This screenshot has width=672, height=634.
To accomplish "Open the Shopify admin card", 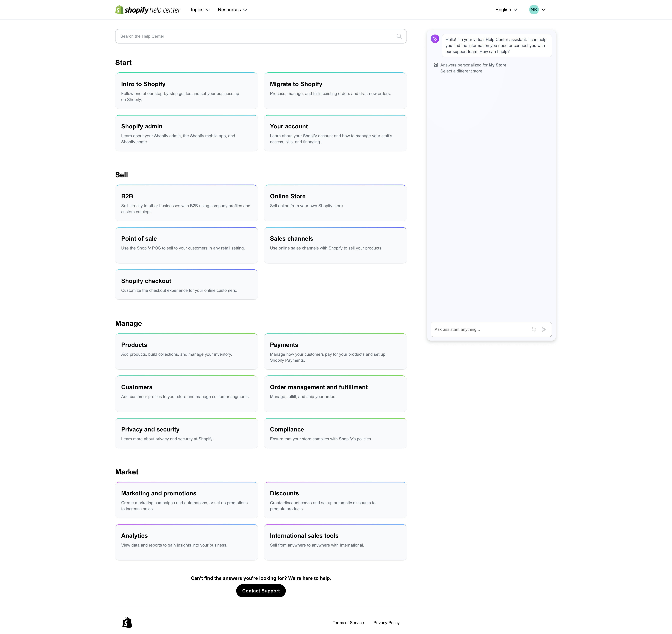I will coord(187,133).
